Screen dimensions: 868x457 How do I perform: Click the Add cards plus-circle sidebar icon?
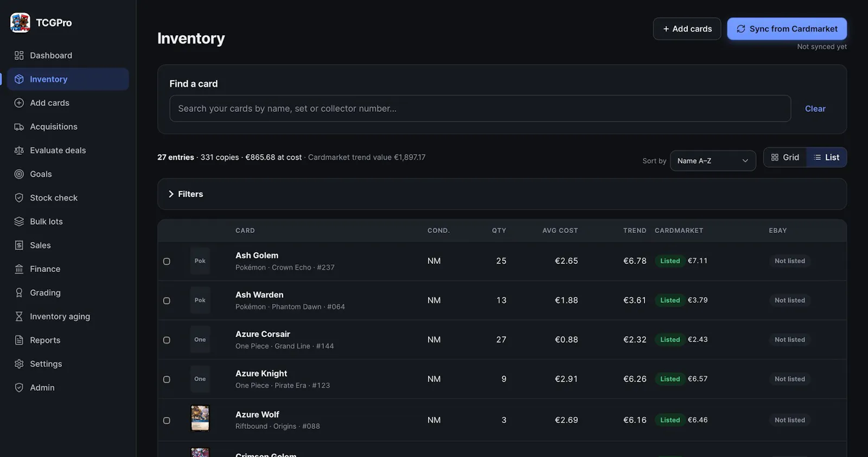19,103
